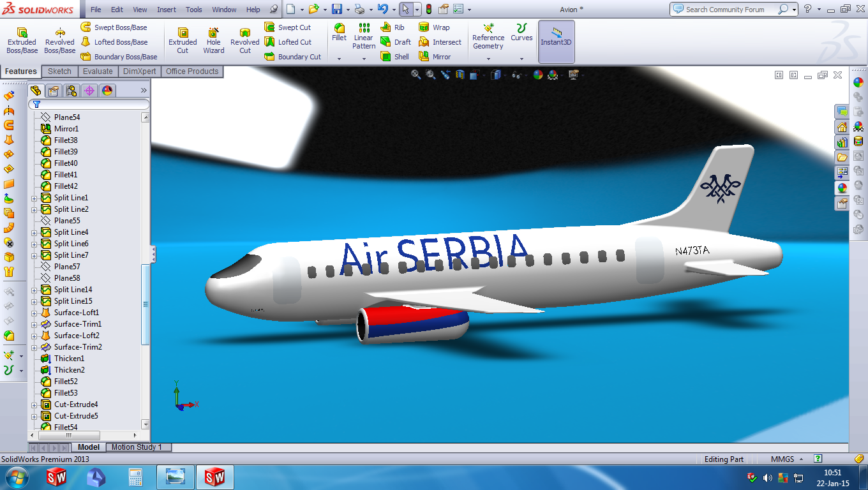This screenshot has width=868, height=490.
Task: Open the Tools menu
Action: click(194, 10)
